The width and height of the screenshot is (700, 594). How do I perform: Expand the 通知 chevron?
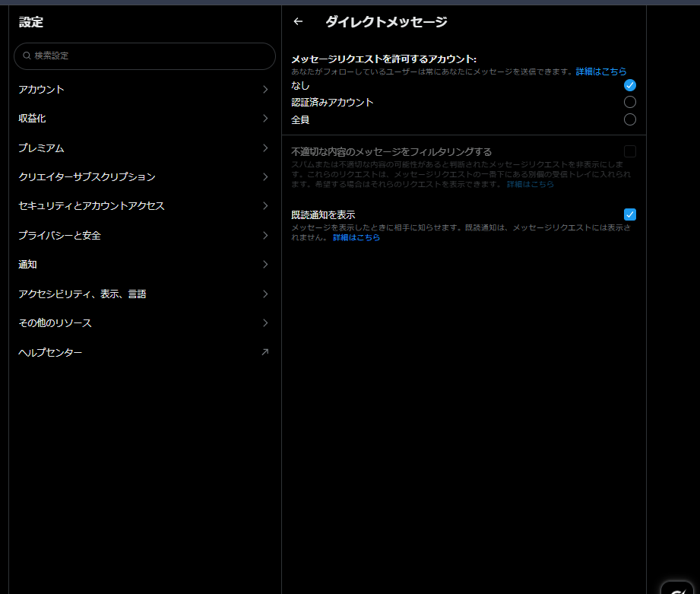pyautogui.click(x=265, y=265)
